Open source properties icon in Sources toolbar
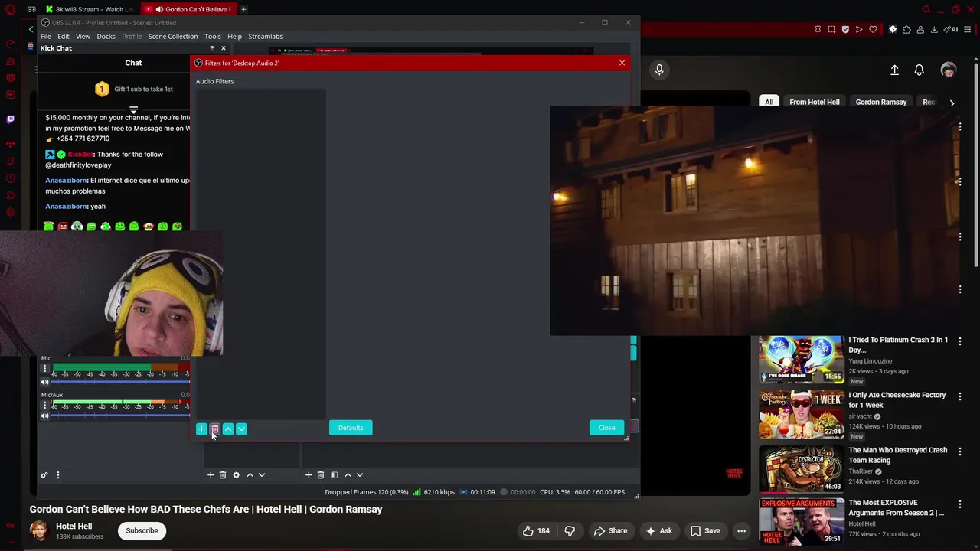 (334, 475)
